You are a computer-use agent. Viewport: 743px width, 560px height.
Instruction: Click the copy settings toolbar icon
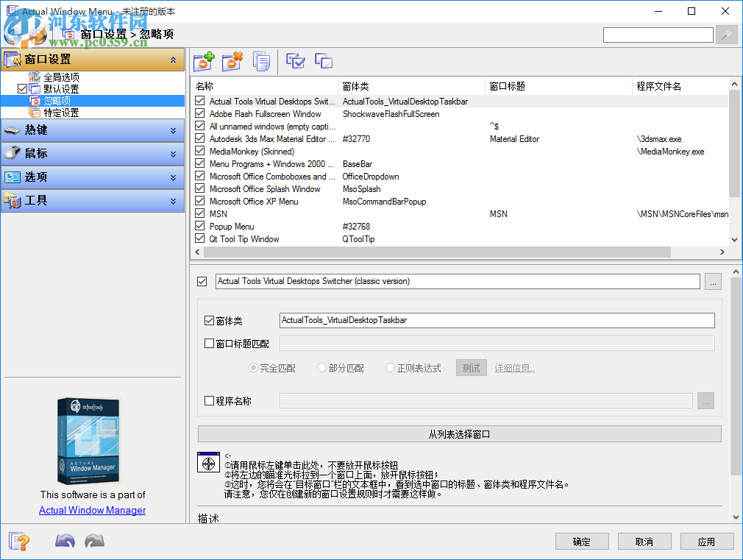point(323,61)
